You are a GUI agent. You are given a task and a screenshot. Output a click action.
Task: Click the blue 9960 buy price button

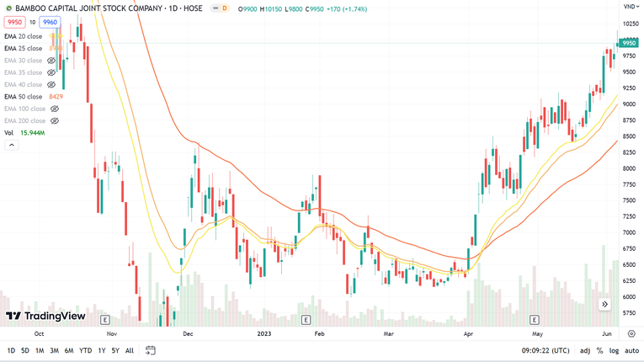50,23
